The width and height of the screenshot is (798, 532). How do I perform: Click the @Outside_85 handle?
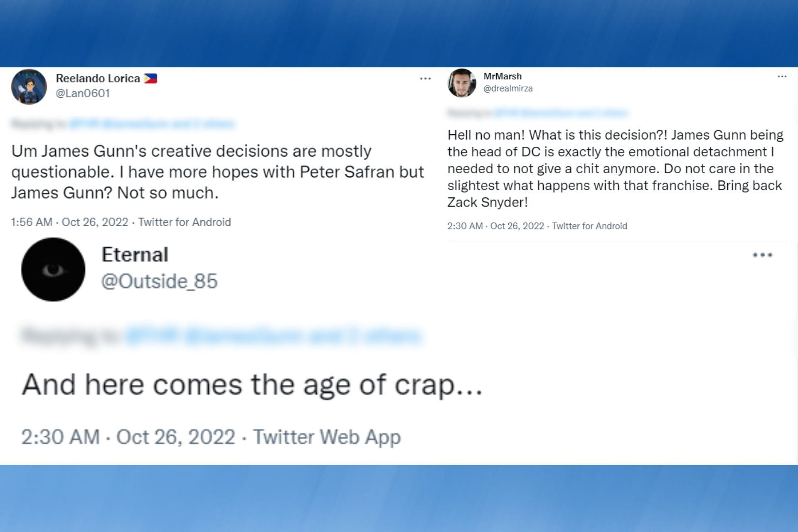point(159,281)
